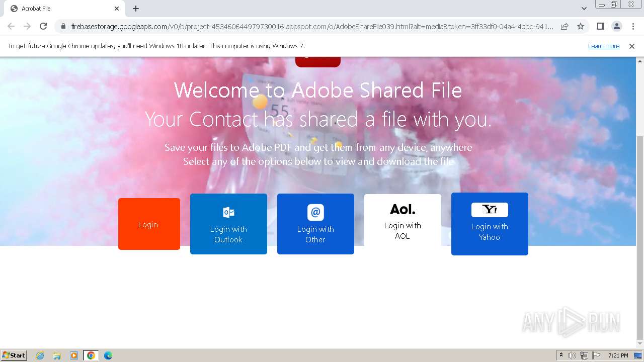Toggle Chrome side panel
This screenshot has height=362, width=644.
point(600,26)
